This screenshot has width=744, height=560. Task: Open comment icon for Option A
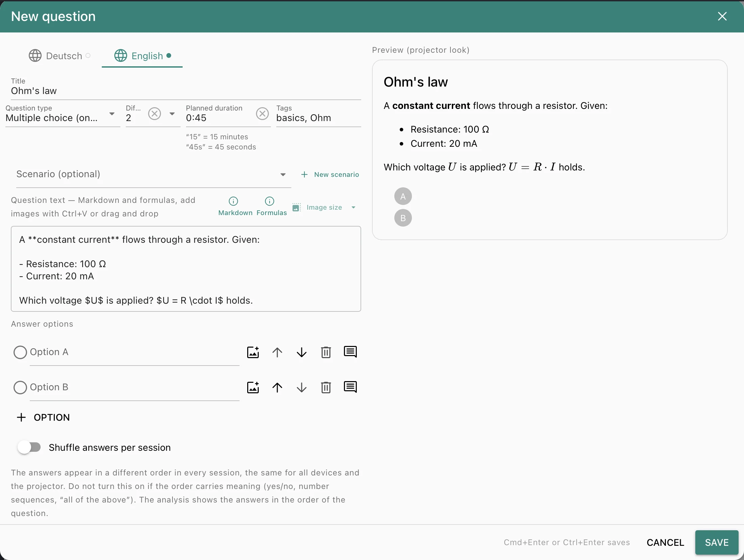[x=350, y=352]
